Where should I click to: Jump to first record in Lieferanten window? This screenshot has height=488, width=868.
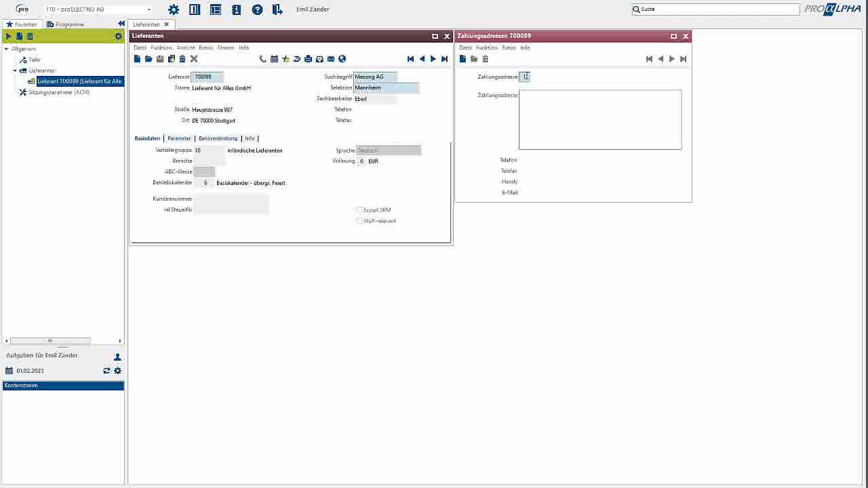click(x=410, y=59)
